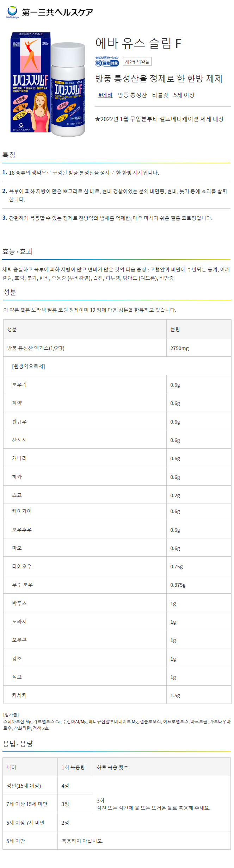Click the Daiichi-Sankyo logo icon
Viewport: 234px width, 868px height.
click(x=12, y=12)
